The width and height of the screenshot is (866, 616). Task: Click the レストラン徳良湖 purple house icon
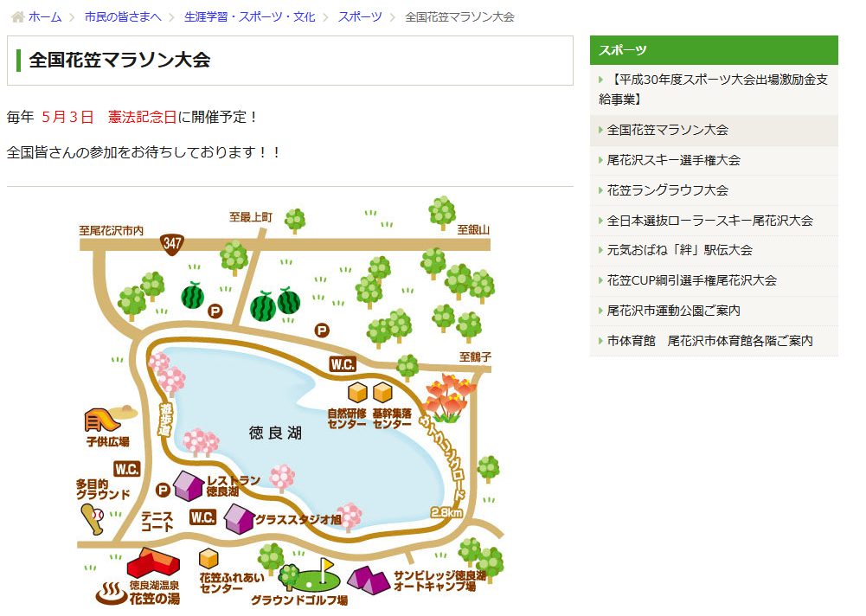tap(189, 485)
